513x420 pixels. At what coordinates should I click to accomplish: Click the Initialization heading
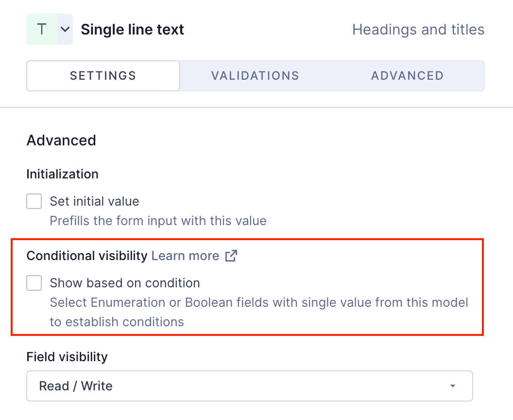(62, 174)
